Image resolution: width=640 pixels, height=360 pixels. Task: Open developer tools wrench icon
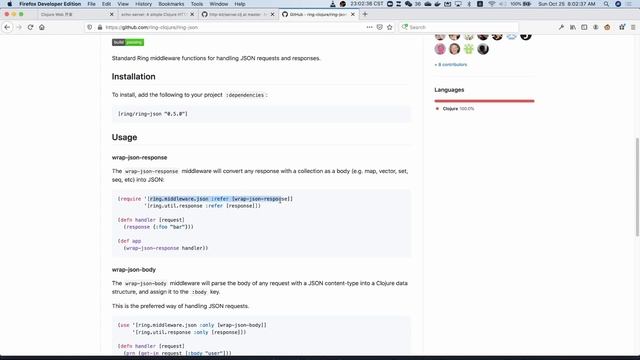click(561, 27)
